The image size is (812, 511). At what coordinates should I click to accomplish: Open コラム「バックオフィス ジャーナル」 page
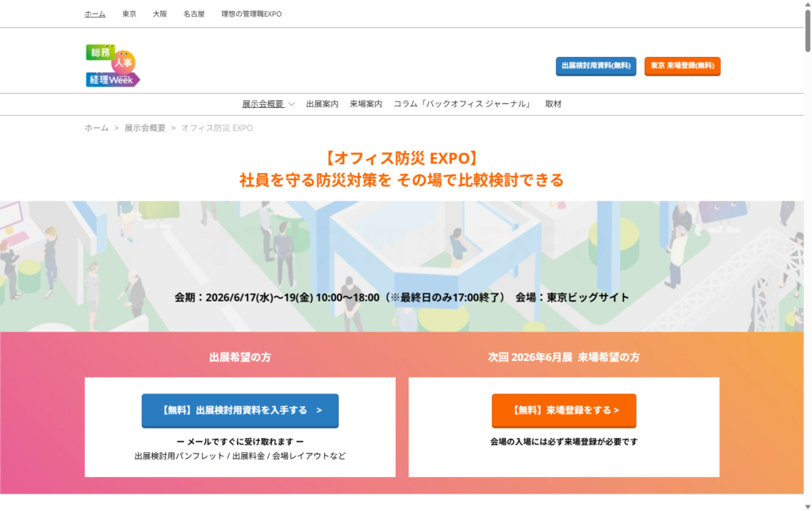pos(463,104)
